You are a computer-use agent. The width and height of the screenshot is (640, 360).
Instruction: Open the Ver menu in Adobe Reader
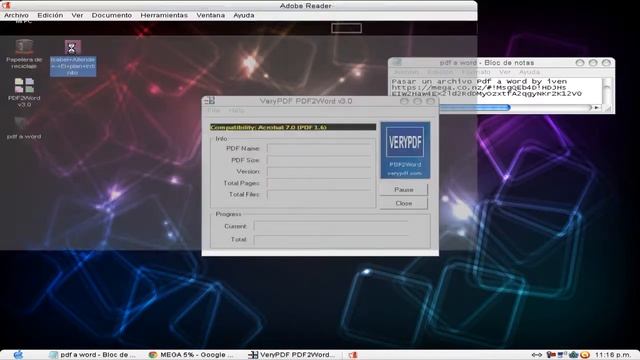point(77,15)
